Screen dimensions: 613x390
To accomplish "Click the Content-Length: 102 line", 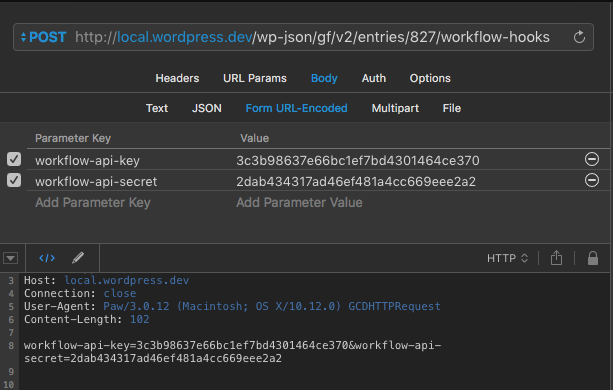I will tap(86, 319).
